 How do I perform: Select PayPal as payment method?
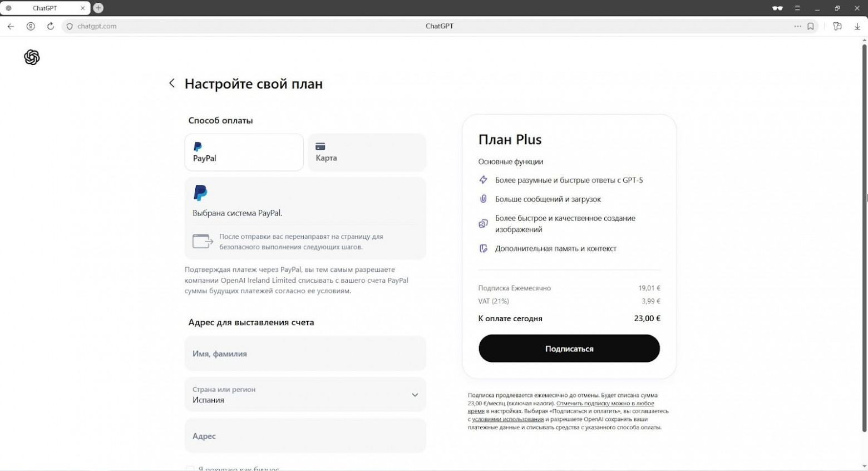coord(244,152)
